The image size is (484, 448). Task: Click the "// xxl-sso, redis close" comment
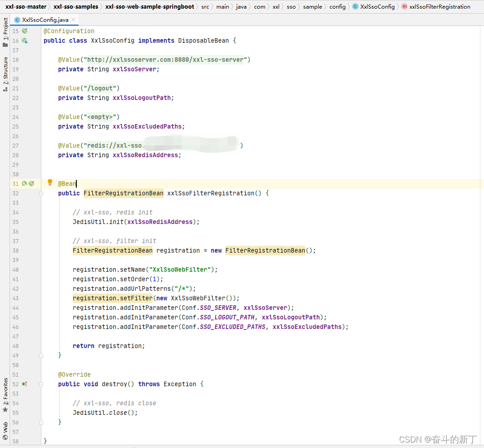115,403
